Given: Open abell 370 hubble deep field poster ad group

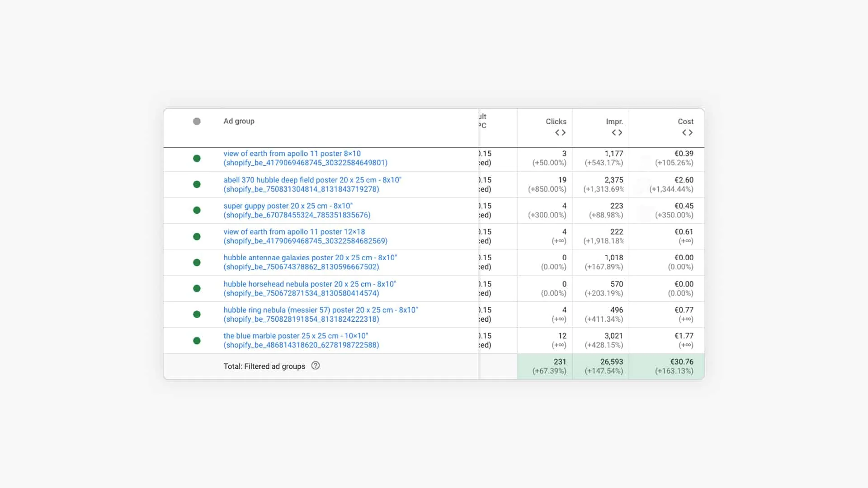Looking at the screenshot, I should coord(312,180).
